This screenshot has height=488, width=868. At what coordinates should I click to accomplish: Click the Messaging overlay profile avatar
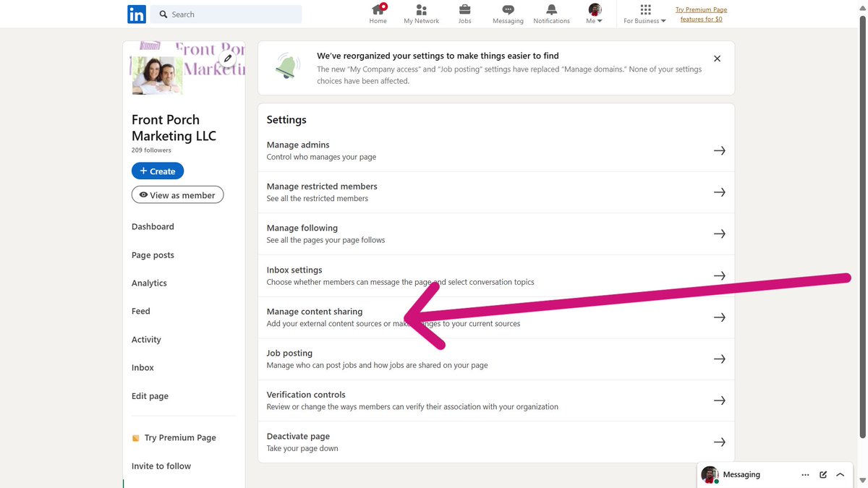click(710, 475)
